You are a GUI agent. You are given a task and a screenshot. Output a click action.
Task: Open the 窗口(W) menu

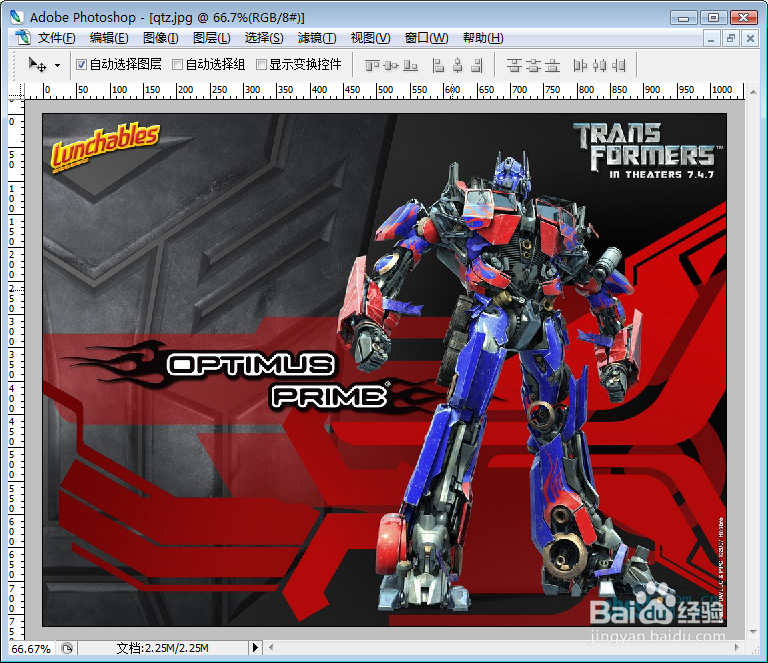(x=426, y=38)
